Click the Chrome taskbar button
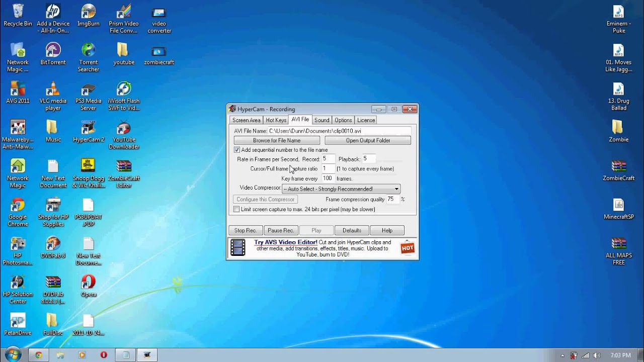644x362 pixels. [38, 355]
